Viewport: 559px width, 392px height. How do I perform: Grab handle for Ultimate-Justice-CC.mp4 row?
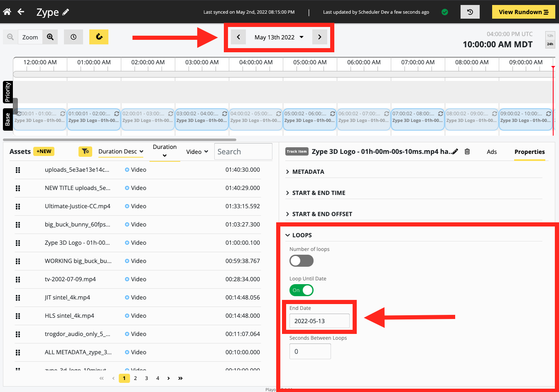point(18,206)
